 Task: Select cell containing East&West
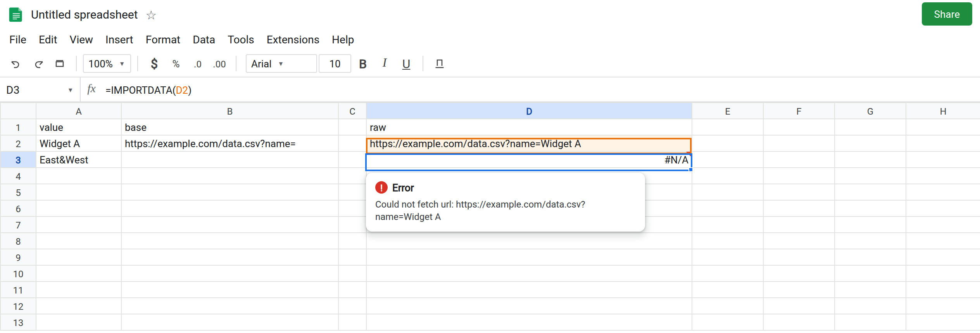click(x=79, y=160)
